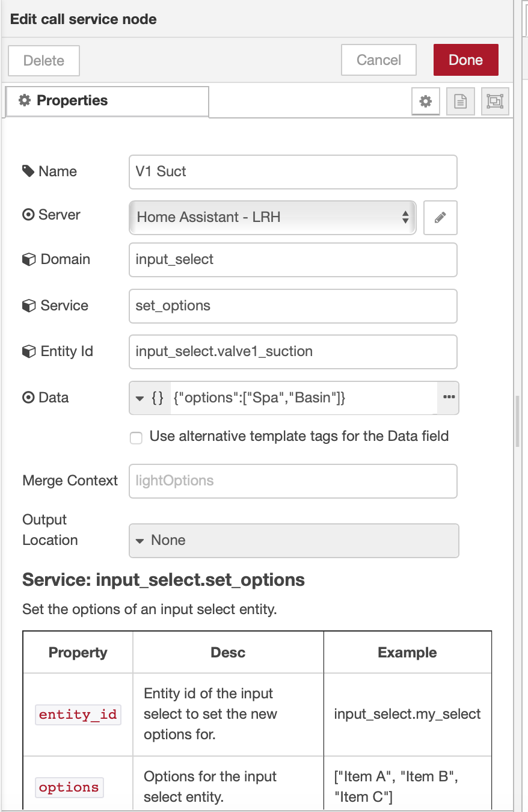This screenshot has width=528, height=812.
Task: Click the gear settings icon near top right
Action: [x=425, y=101]
